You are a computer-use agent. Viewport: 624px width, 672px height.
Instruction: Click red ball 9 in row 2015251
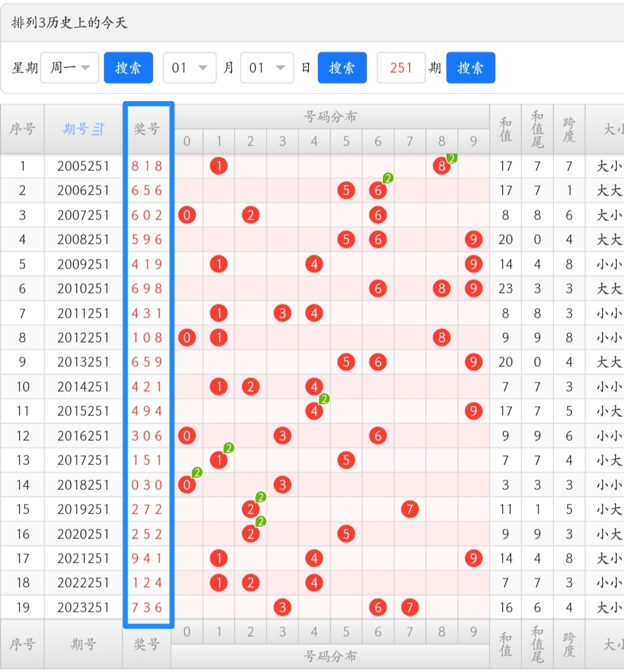[473, 411]
